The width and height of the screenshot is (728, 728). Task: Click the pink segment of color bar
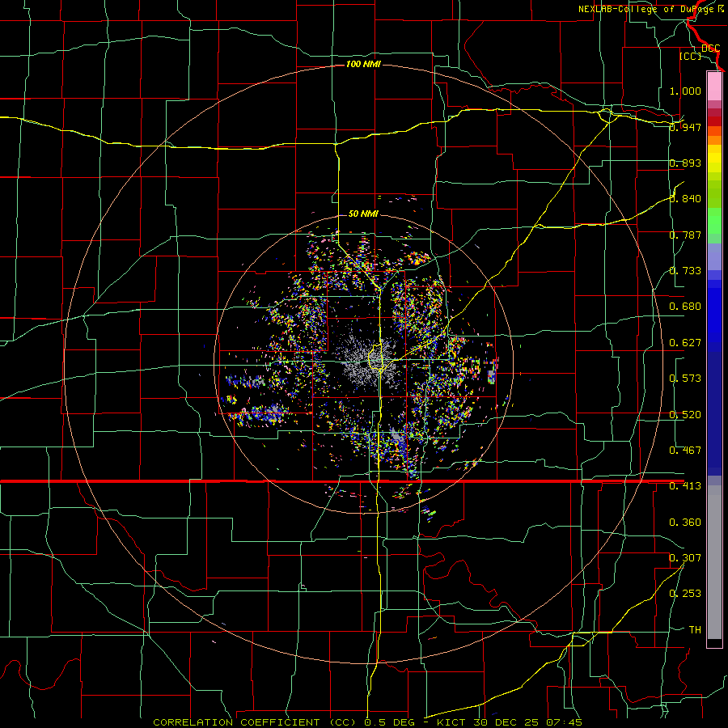click(x=714, y=86)
